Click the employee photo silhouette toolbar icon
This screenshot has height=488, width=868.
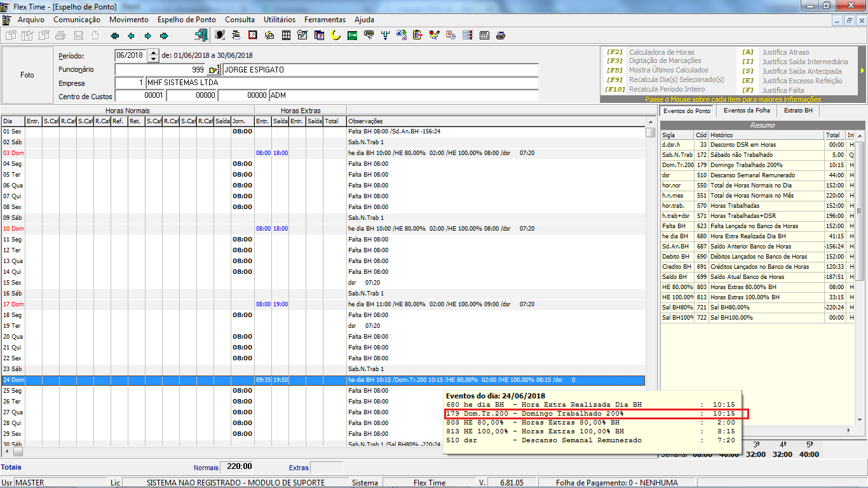click(219, 36)
